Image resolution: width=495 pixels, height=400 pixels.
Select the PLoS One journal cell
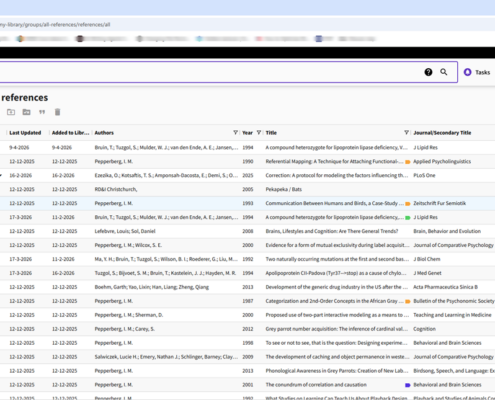tap(424, 175)
